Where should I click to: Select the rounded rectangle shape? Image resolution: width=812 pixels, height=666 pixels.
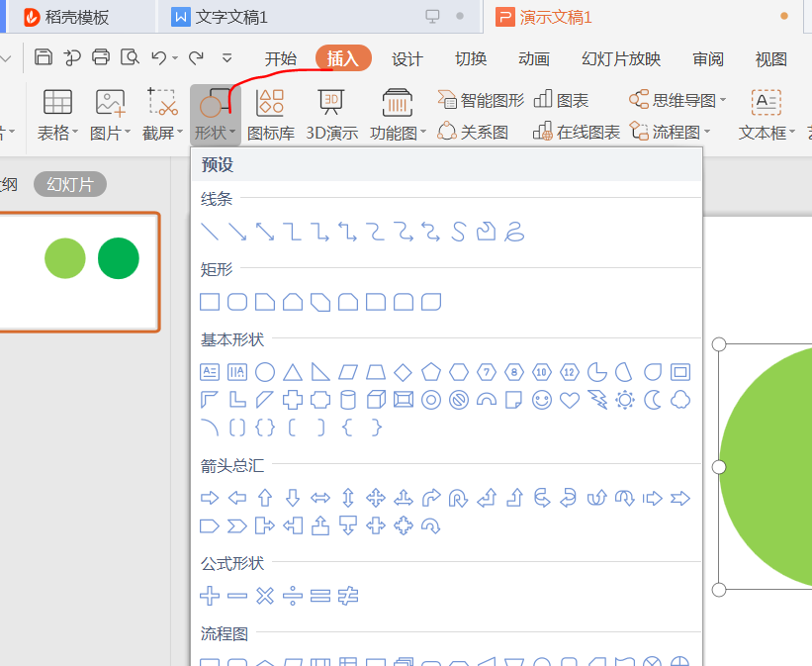pyautogui.click(x=237, y=302)
